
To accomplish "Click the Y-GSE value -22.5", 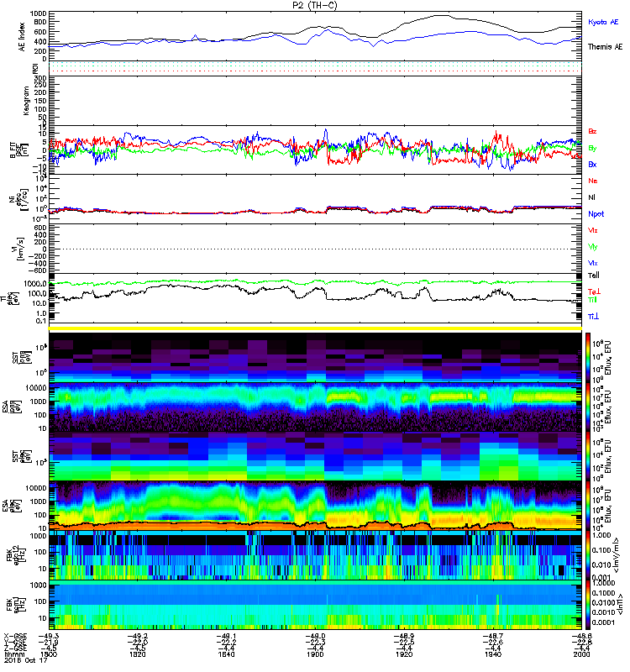I will pyautogui.click(x=404, y=643).
